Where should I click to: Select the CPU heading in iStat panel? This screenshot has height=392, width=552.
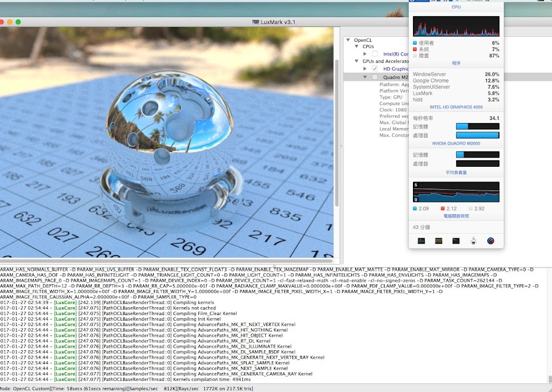point(456,7)
